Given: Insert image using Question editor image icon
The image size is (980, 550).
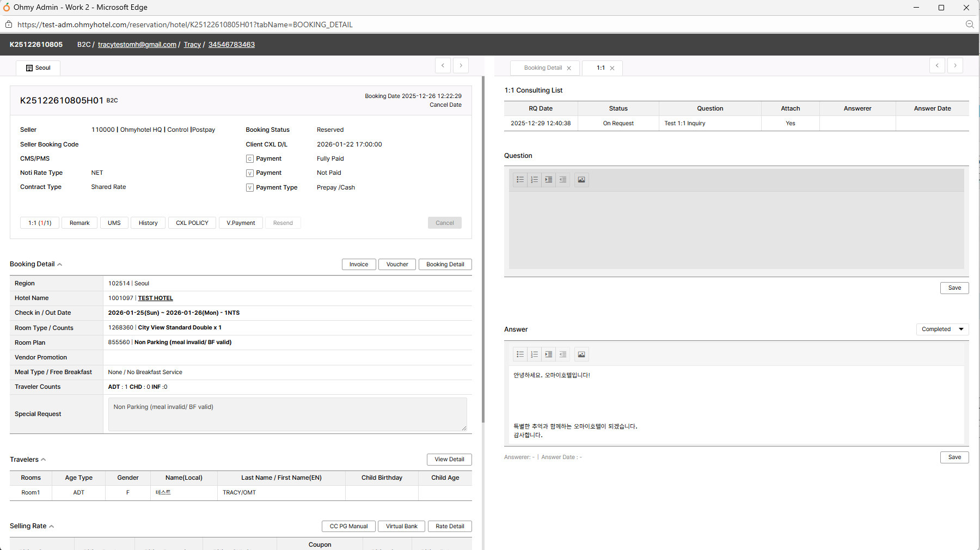Looking at the screenshot, I should pos(581,180).
